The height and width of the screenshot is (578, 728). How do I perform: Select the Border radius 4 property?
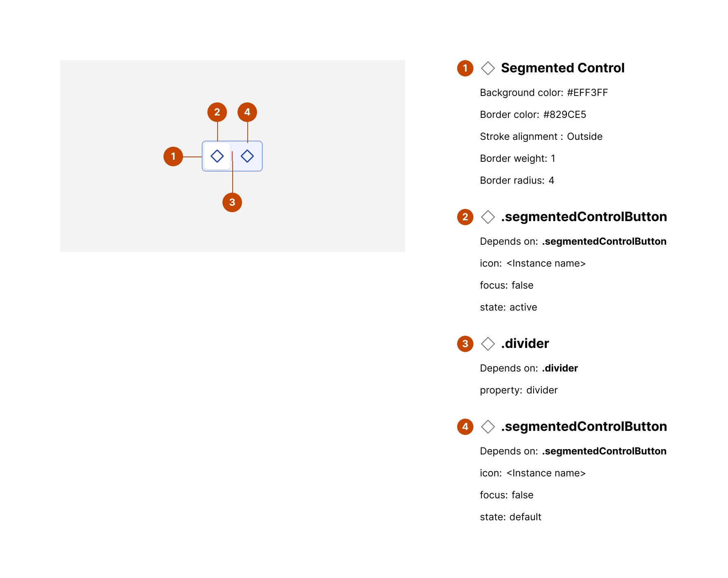tap(517, 180)
